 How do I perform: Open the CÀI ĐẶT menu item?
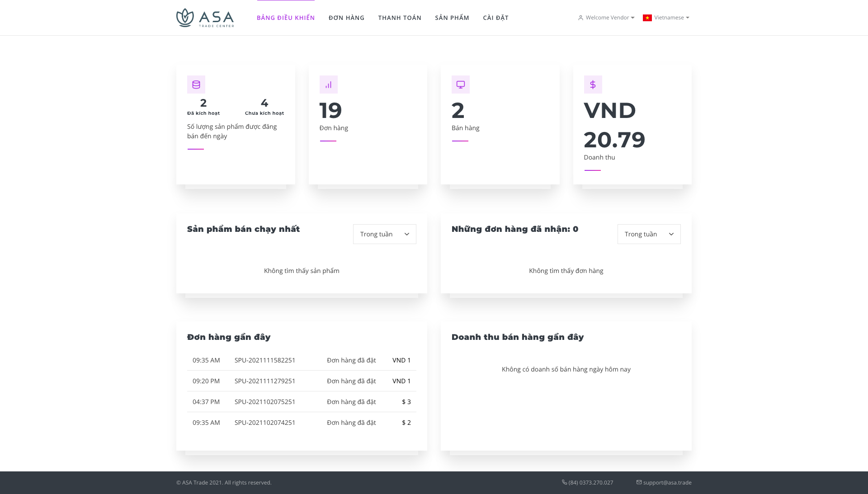tap(495, 18)
